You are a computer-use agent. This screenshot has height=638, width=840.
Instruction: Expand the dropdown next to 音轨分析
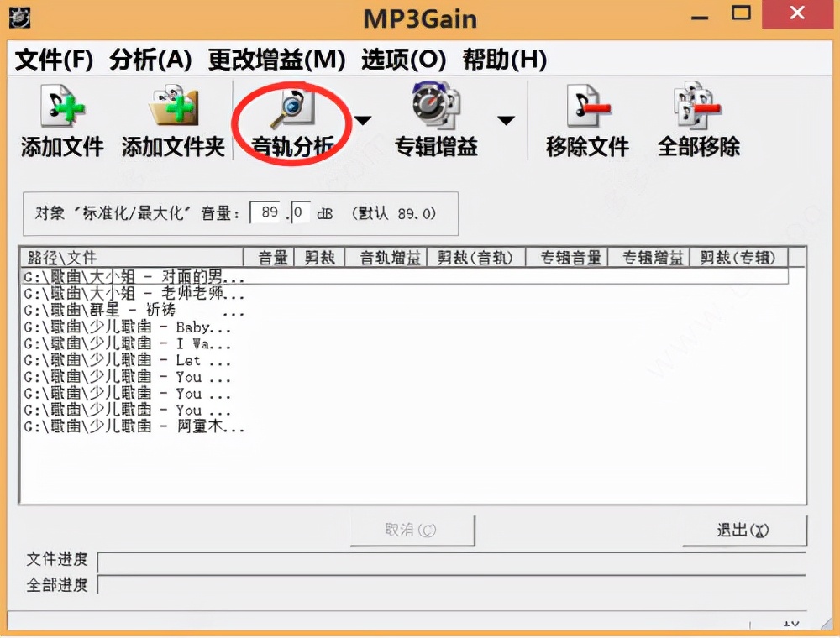click(361, 120)
